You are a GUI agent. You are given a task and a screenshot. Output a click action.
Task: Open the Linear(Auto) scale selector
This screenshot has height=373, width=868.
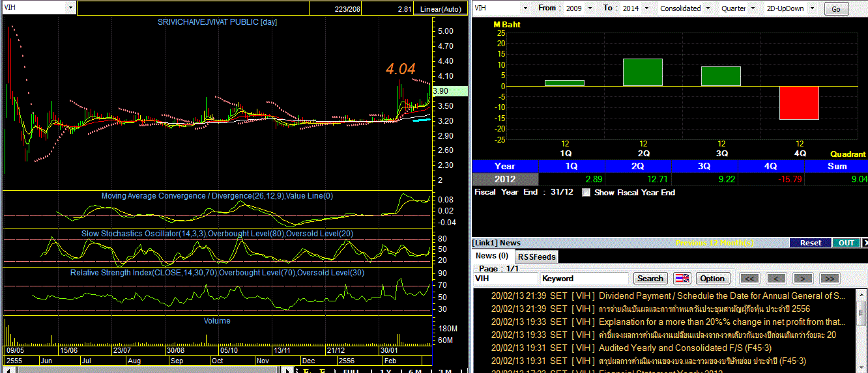tap(439, 8)
